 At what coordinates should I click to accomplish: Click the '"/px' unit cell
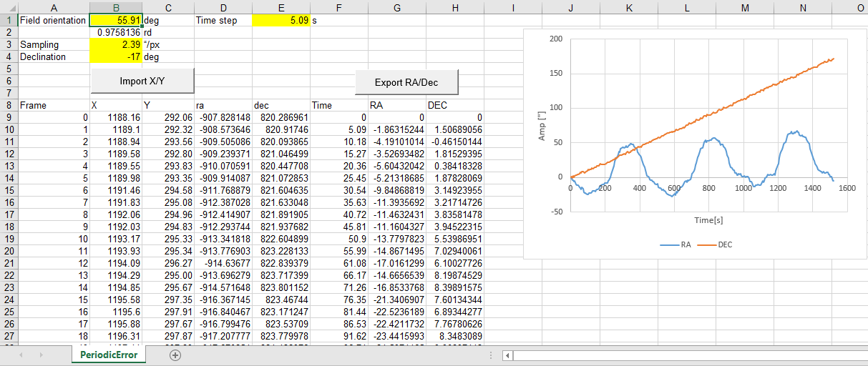[x=168, y=44]
